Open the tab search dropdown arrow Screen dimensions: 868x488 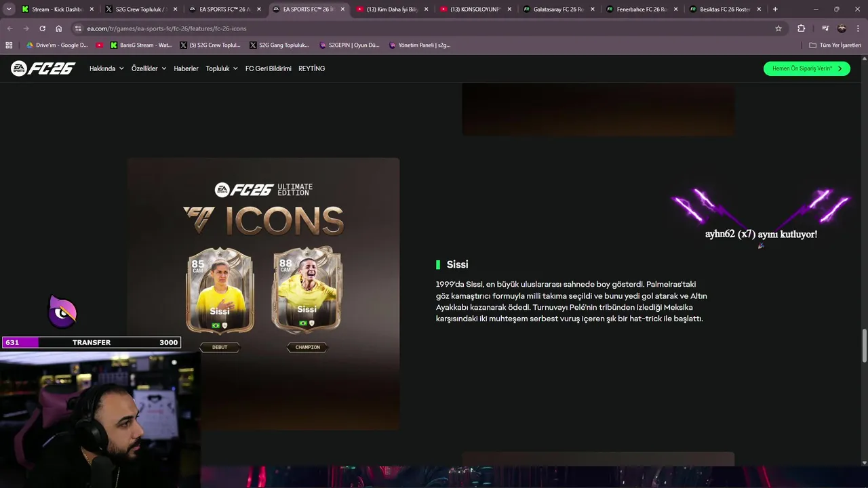(x=9, y=9)
